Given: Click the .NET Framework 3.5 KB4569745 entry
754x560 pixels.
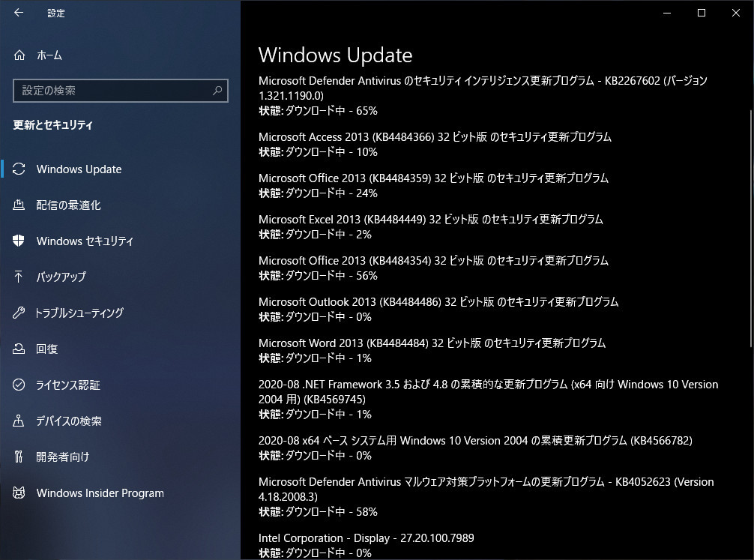Looking at the screenshot, I should pyautogui.click(x=488, y=391).
